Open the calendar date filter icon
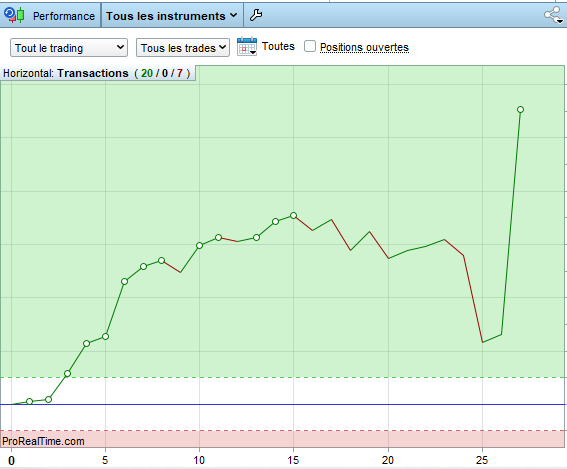 [247, 47]
